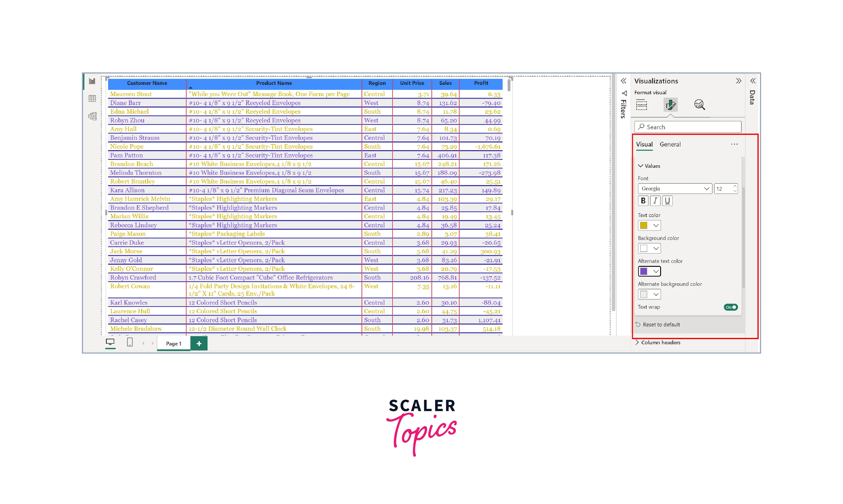The width and height of the screenshot is (843, 504).
Task: Toggle underline font formatting
Action: click(x=667, y=201)
